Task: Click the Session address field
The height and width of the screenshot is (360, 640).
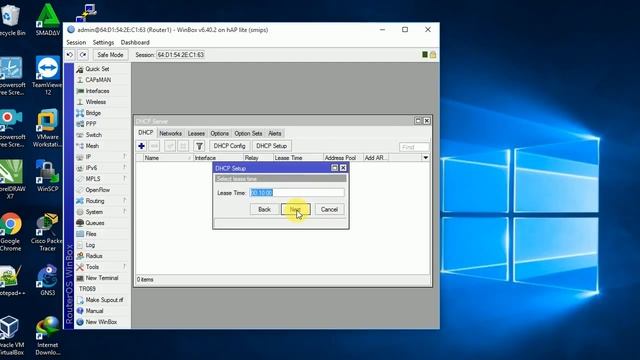Action: 180,55
